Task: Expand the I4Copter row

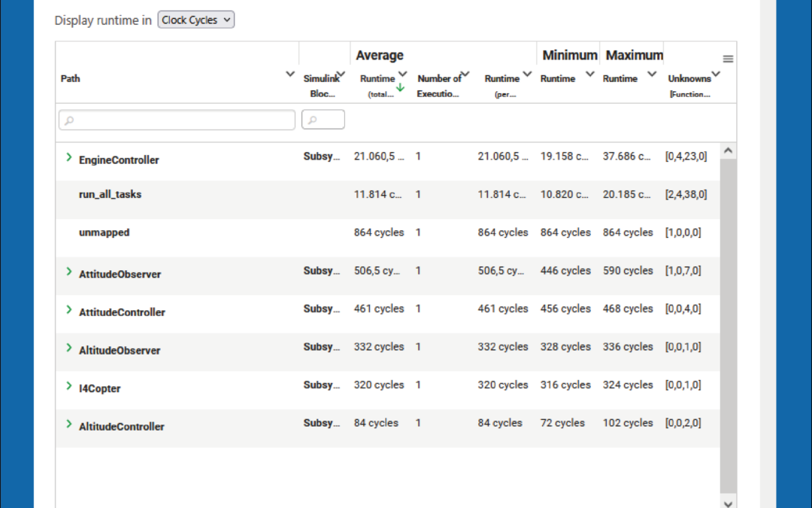Action: [68, 387]
